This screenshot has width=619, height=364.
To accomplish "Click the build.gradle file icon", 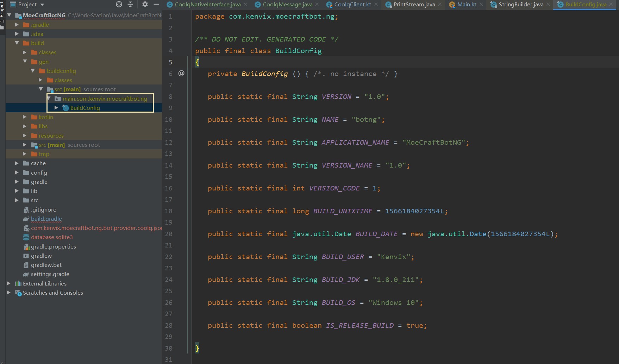I will pyautogui.click(x=26, y=219).
